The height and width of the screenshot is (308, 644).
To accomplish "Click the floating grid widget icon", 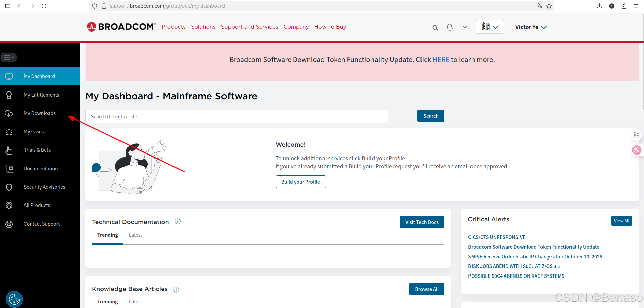I will pyautogui.click(x=636, y=135).
